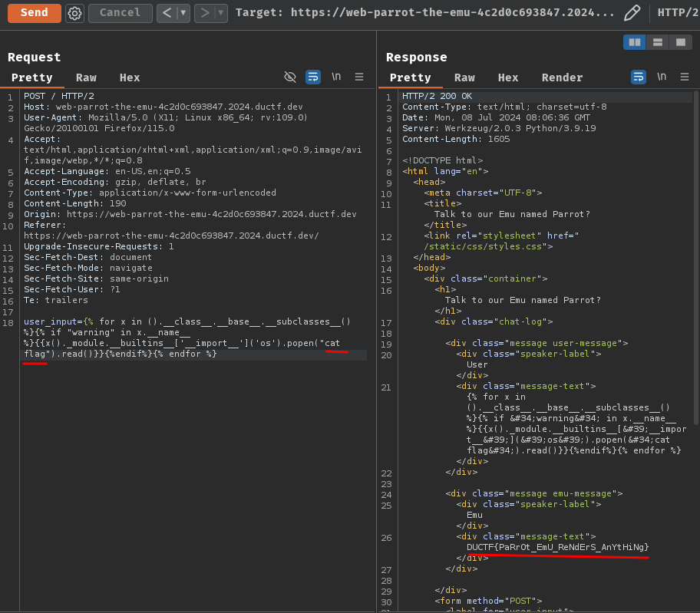Click the POST / HTTP/2 request line
Viewport: 700px width, 613px height.
(59, 96)
